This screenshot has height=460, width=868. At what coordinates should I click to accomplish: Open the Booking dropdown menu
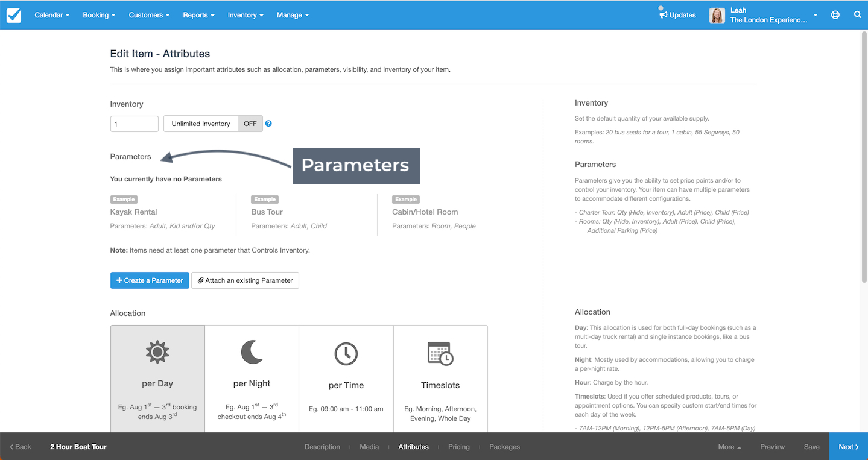point(99,15)
